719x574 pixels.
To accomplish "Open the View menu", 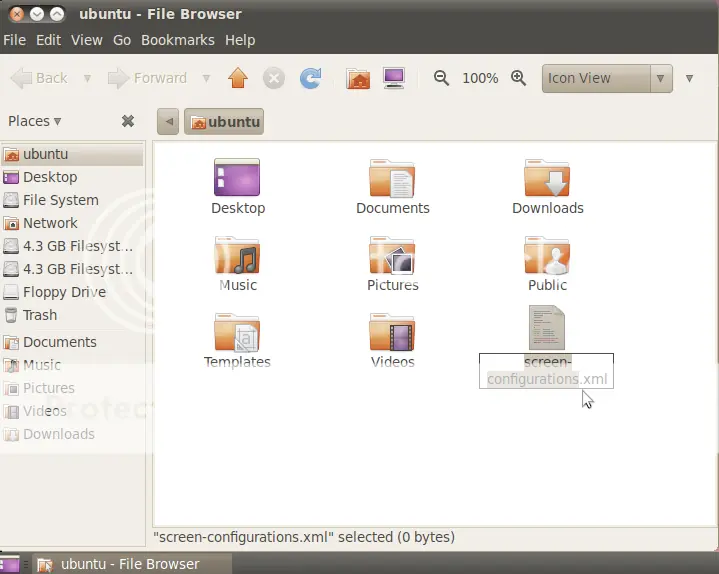I will point(86,40).
